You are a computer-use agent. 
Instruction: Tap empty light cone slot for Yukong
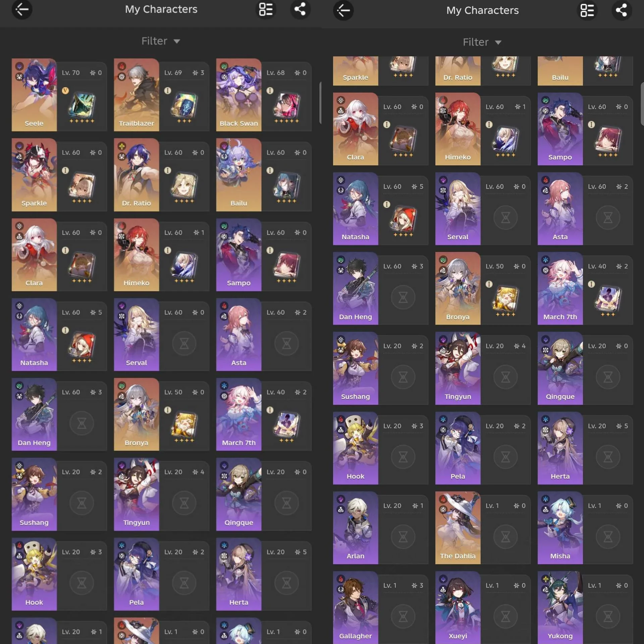coord(608,616)
